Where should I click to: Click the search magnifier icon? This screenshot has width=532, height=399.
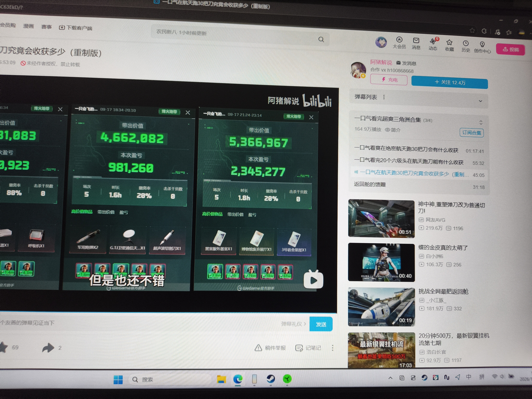click(x=321, y=39)
